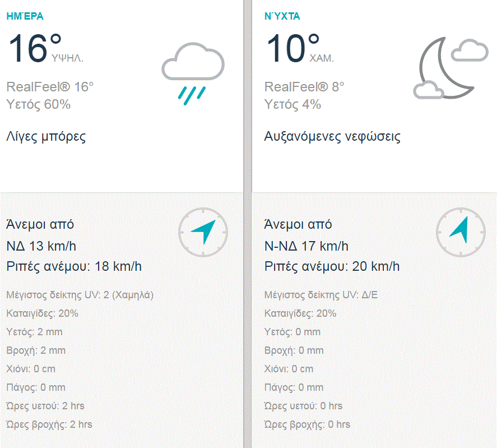The height and width of the screenshot is (448, 497).
Task: Select the ΗΜΈΡΑ day heading
Action: [25, 16]
